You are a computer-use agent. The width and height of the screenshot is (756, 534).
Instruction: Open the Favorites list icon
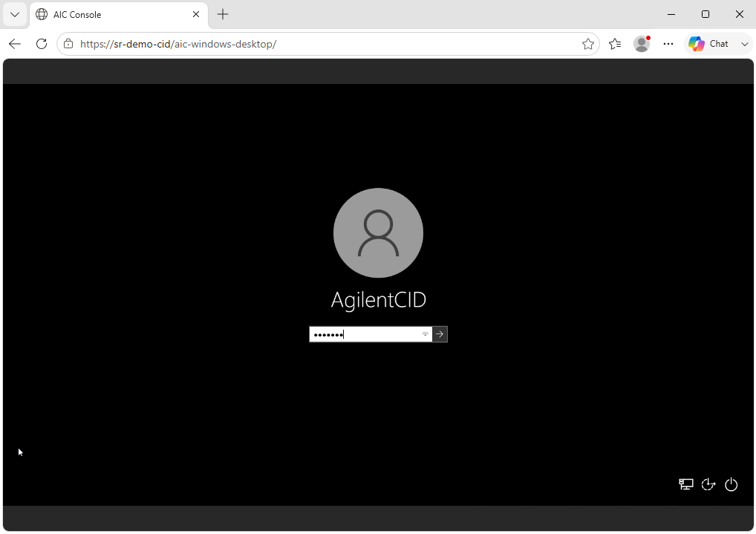click(x=615, y=44)
